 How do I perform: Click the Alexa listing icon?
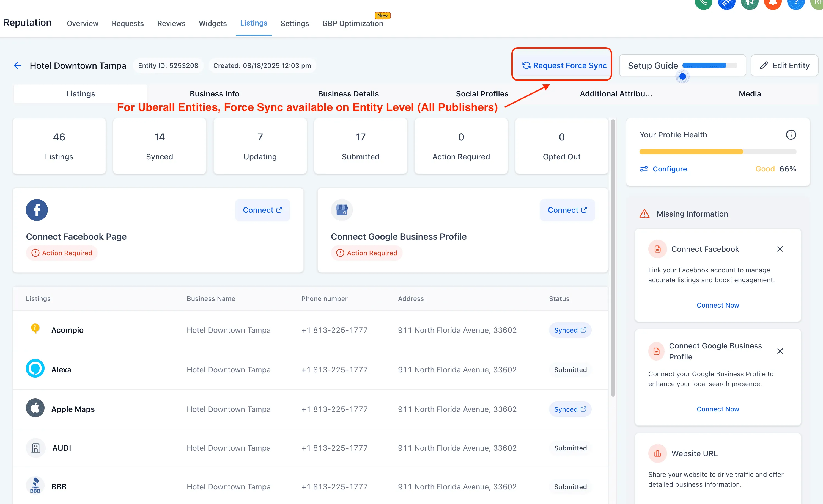(35, 369)
